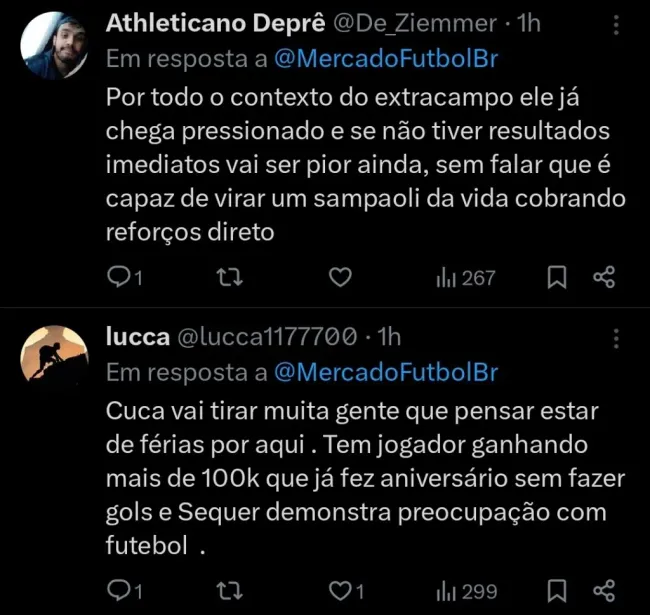Screen dimensions: 650x615
Task: Reply to Athleticano Deprê's tweet
Action: click(x=120, y=278)
